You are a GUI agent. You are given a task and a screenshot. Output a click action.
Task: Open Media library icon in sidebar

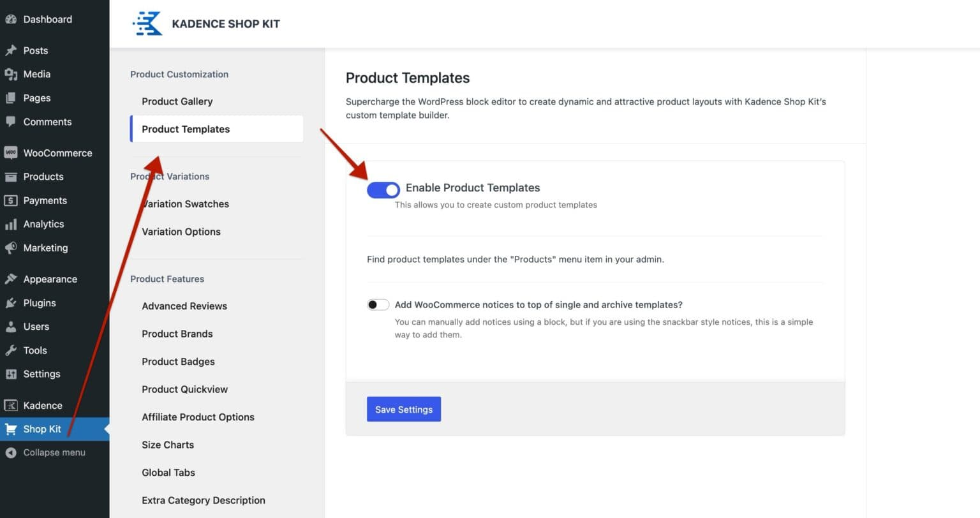11,74
